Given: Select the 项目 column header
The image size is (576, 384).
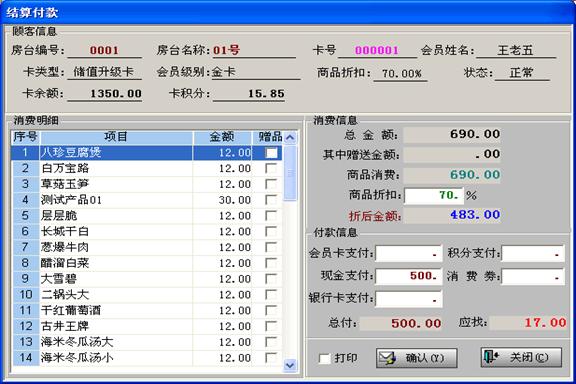Looking at the screenshot, I should (116, 137).
